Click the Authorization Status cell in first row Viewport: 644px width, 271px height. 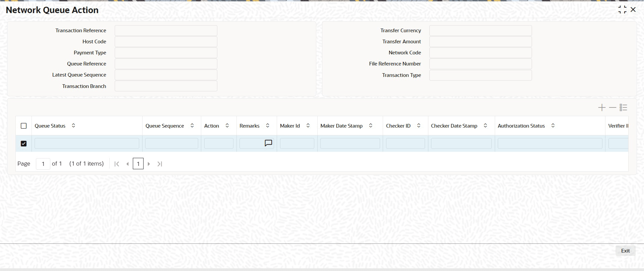[550, 143]
